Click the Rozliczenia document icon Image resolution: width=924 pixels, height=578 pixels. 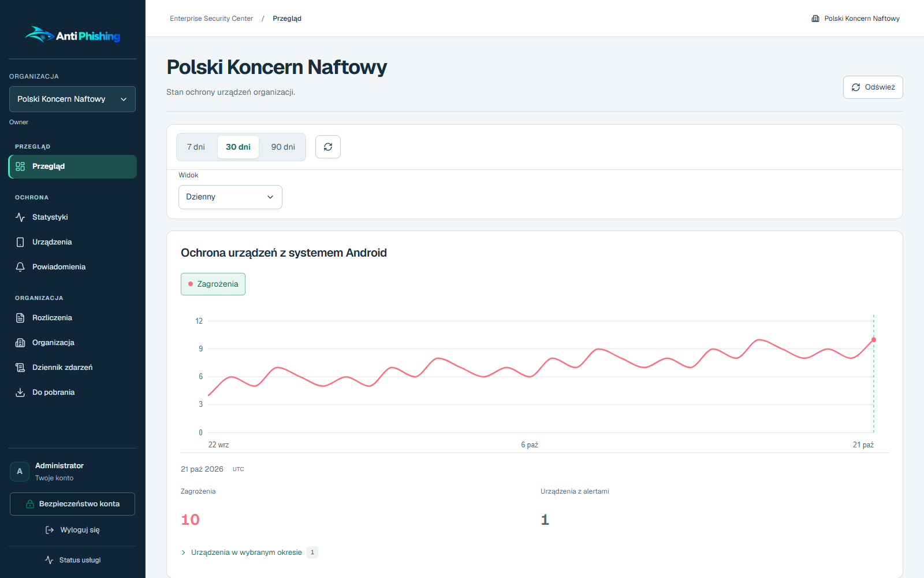(20, 318)
